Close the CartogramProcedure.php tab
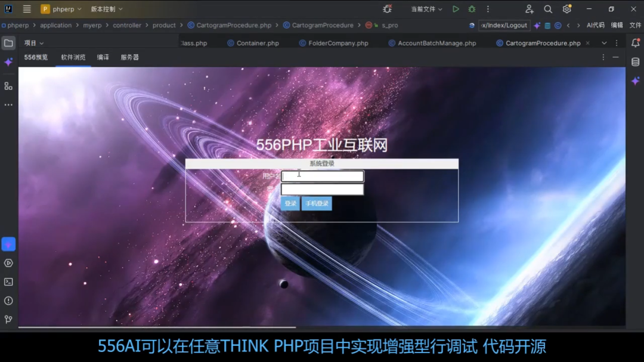 [x=588, y=43]
